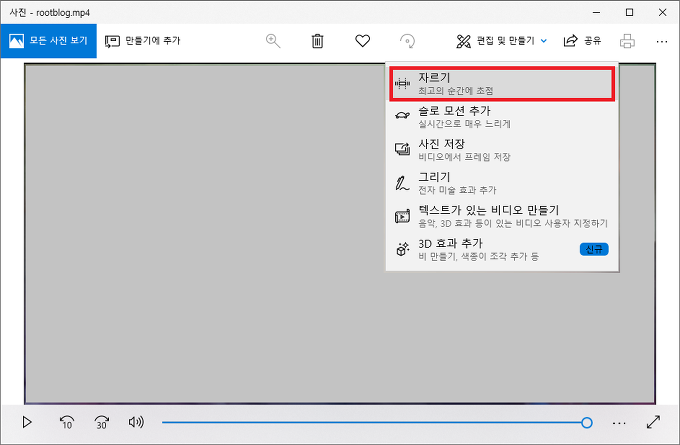
Task: Open the toolbar's more options ellipsis
Action: pyautogui.click(x=662, y=41)
